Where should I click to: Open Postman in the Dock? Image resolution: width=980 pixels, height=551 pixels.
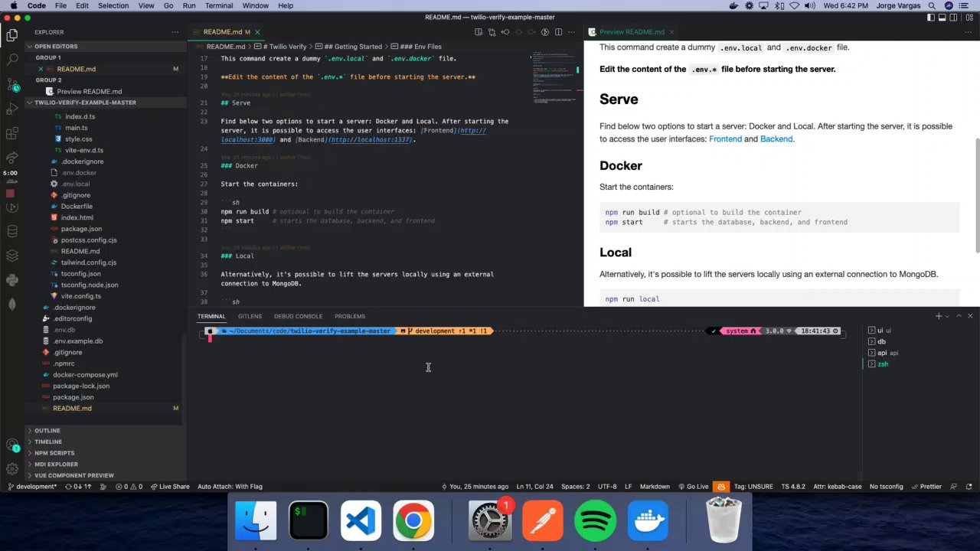tap(543, 521)
